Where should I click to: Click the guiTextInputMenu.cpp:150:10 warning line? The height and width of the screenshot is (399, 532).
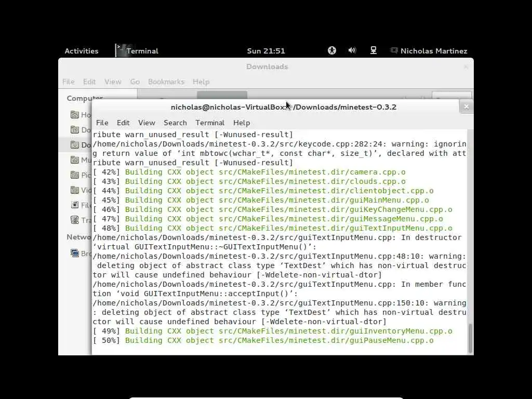tap(280, 303)
